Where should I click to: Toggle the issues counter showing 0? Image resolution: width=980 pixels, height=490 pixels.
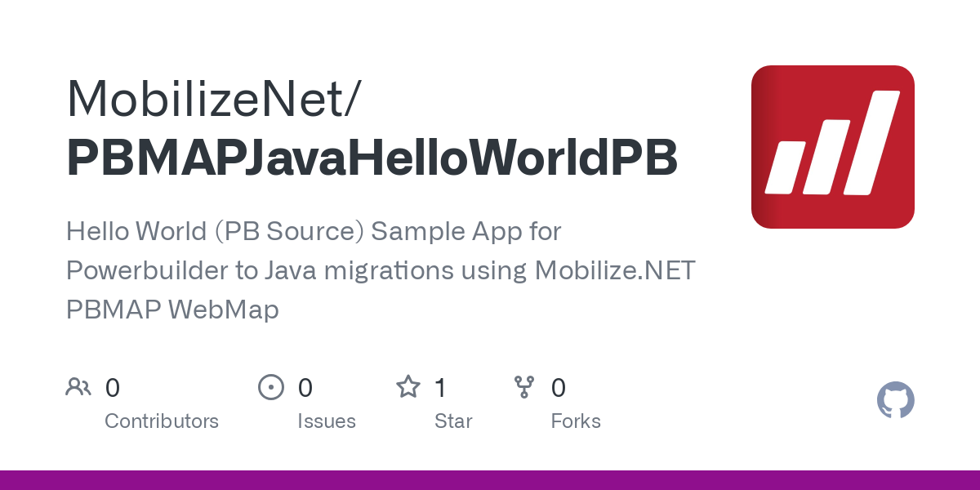[305, 388]
